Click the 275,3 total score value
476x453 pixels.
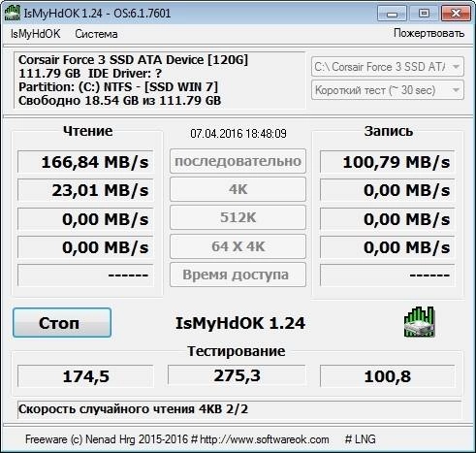(237, 375)
